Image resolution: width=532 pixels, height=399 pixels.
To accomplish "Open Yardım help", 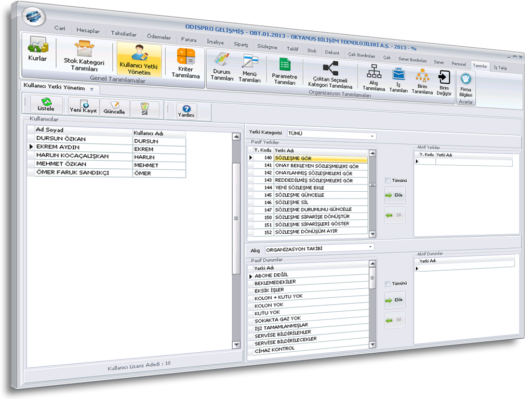I will click(x=187, y=111).
